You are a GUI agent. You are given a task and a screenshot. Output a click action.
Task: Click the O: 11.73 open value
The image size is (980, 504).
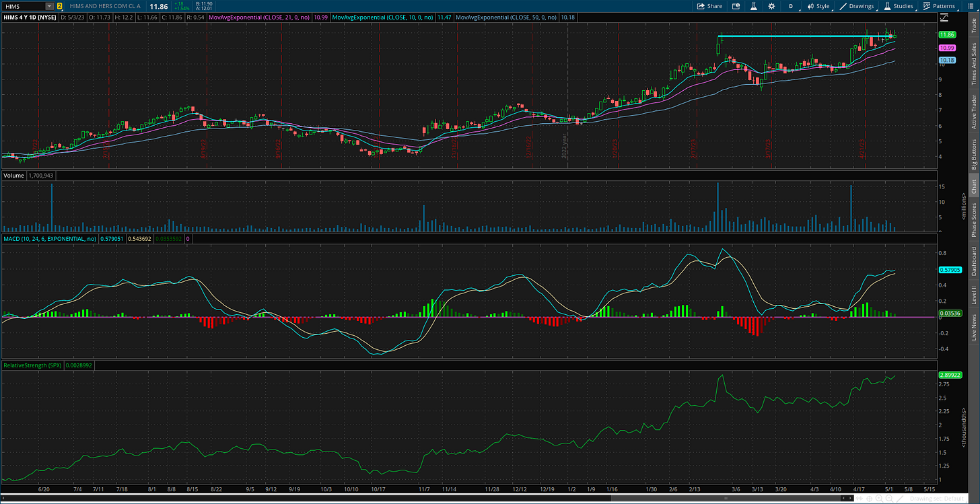pyautogui.click(x=100, y=16)
